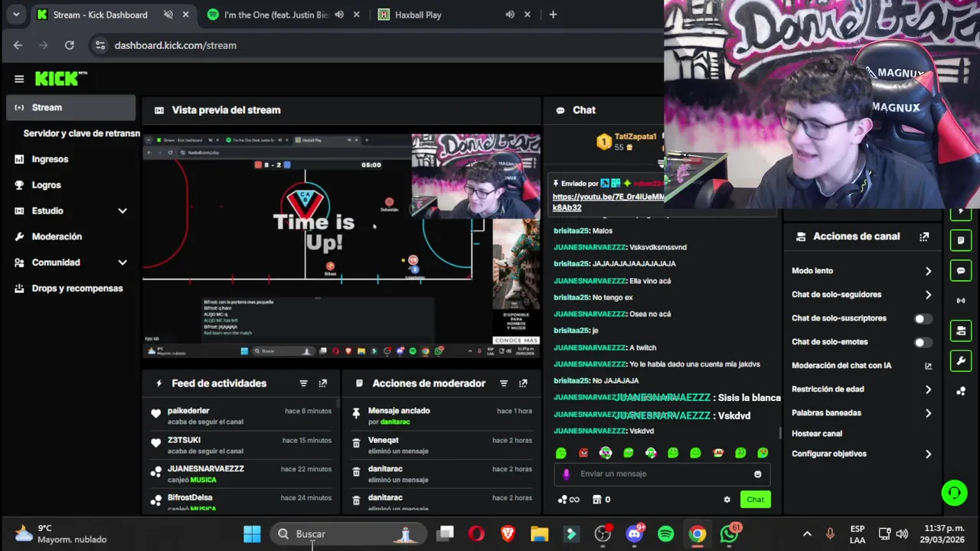Click paikederler follow activity entry

tap(241, 416)
